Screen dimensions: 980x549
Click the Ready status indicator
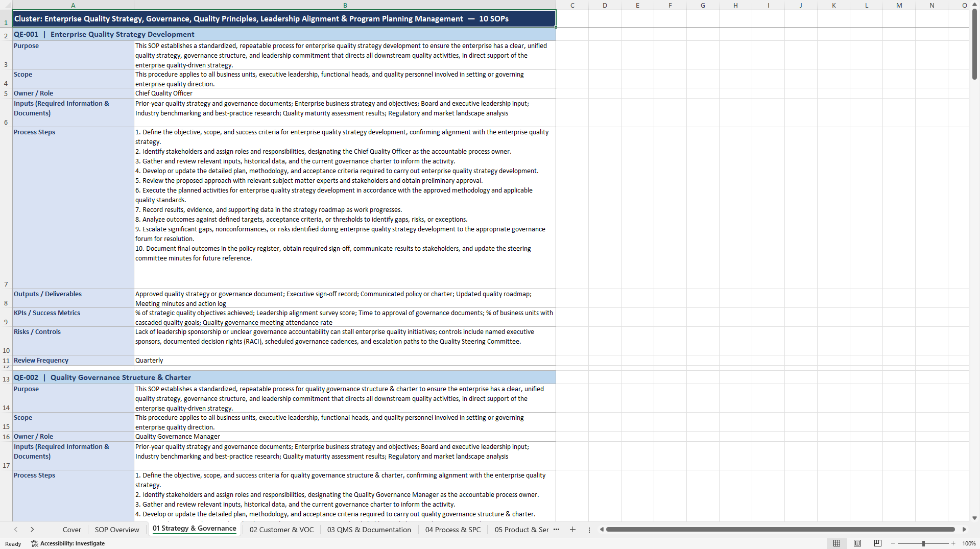(x=13, y=544)
